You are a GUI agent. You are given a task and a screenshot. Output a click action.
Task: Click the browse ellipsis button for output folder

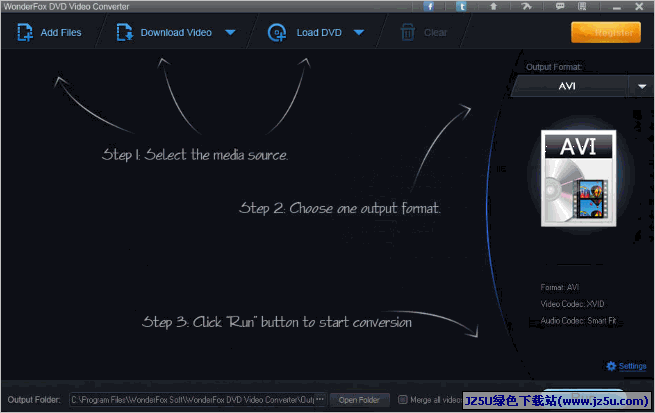tap(320, 400)
